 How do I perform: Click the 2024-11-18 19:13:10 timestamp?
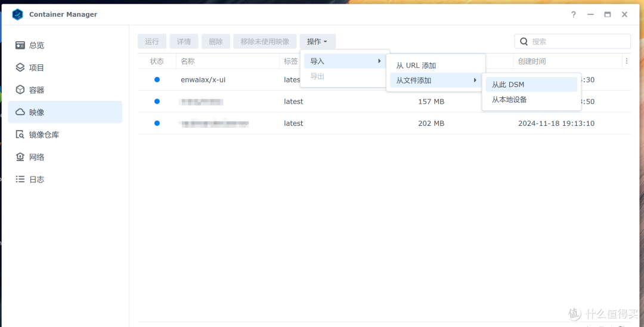[x=556, y=124]
